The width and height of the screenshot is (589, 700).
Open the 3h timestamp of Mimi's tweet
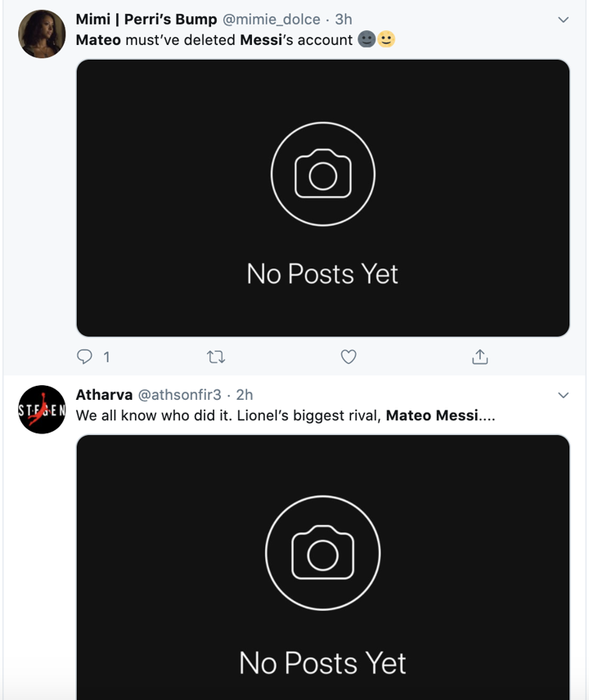344,20
